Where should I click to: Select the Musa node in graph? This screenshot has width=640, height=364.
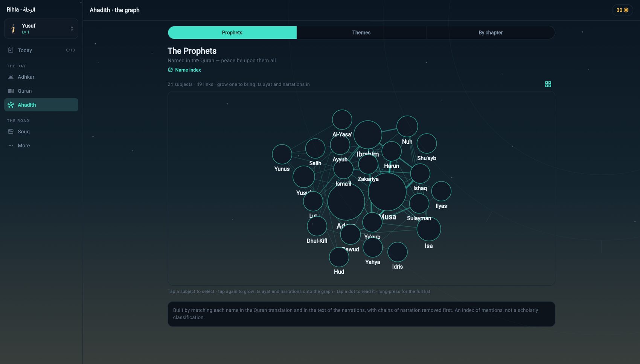click(387, 192)
